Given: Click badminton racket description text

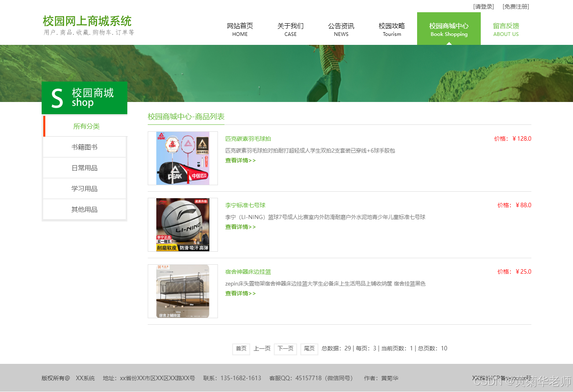Looking at the screenshot, I should 310,151.
